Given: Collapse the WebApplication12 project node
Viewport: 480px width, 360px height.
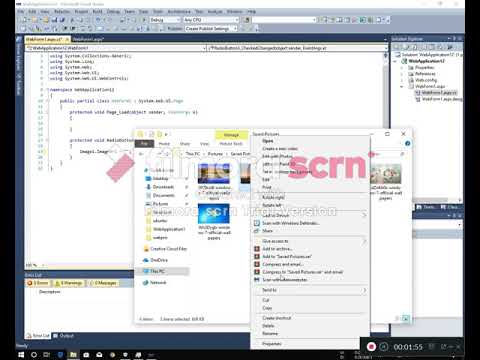Looking at the screenshot, I should pyautogui.click(x=395, y=61).
